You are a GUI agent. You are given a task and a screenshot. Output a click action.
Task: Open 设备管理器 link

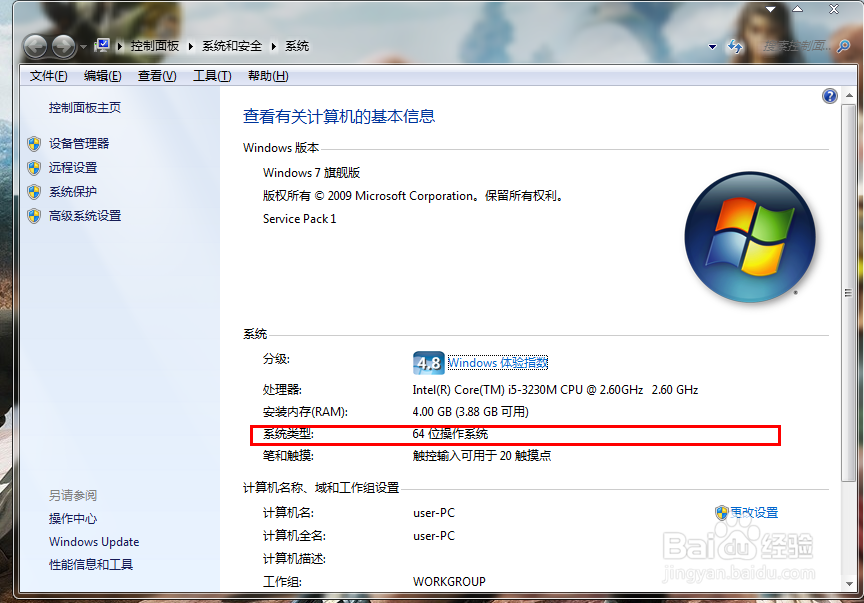click(x=79, y=143)
